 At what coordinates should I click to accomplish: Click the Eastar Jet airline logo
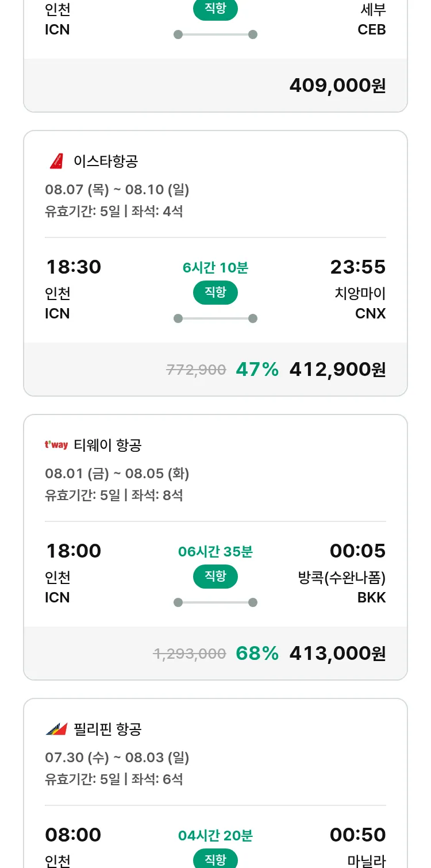click(x=56, y=161)
